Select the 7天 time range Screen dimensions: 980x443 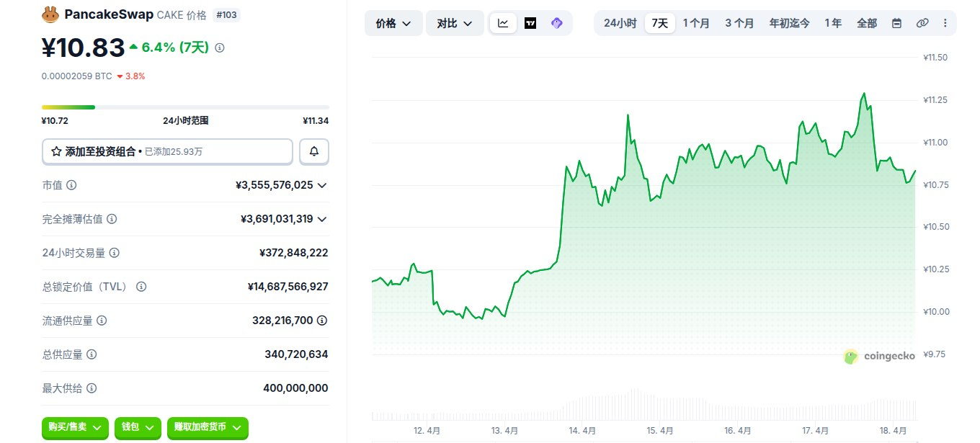(x=659, y=23)
